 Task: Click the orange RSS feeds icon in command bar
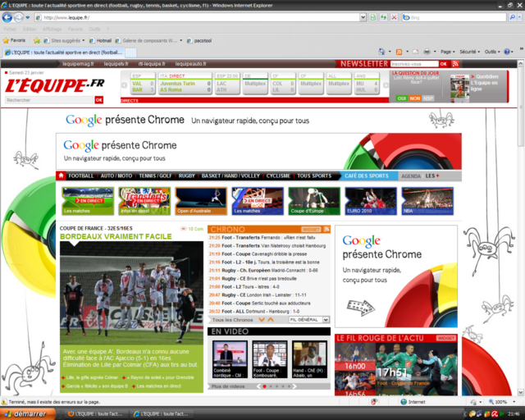[399, 52]
